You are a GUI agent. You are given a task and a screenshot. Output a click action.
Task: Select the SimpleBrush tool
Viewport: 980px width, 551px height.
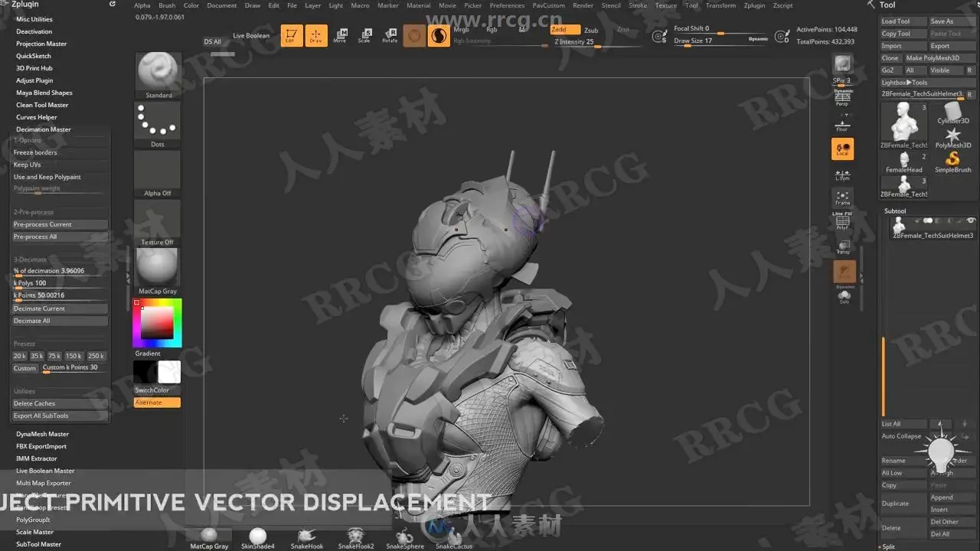[x=953, y=161]
